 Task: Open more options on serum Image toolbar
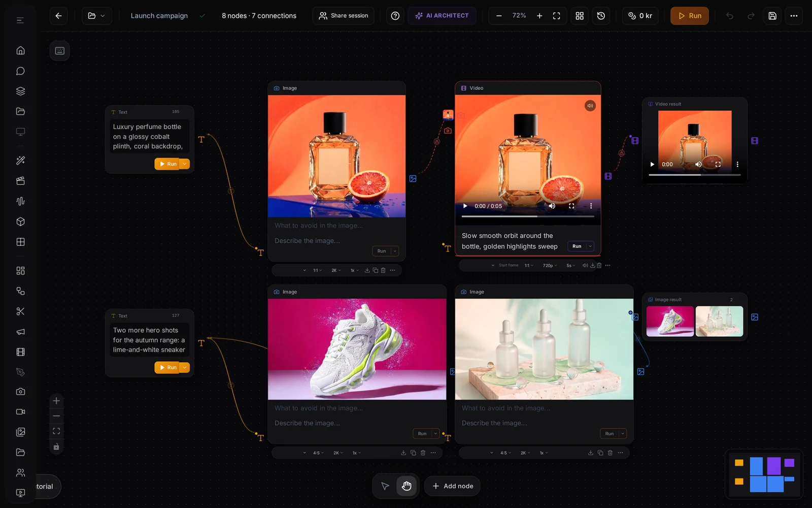point(620,453)
